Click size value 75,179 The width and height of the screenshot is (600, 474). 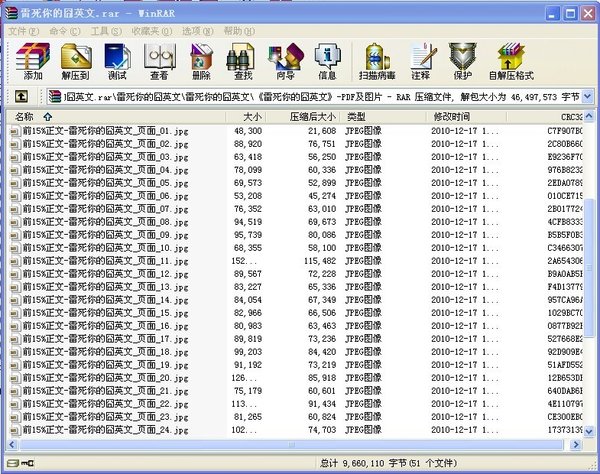click(x=248, y=391)
